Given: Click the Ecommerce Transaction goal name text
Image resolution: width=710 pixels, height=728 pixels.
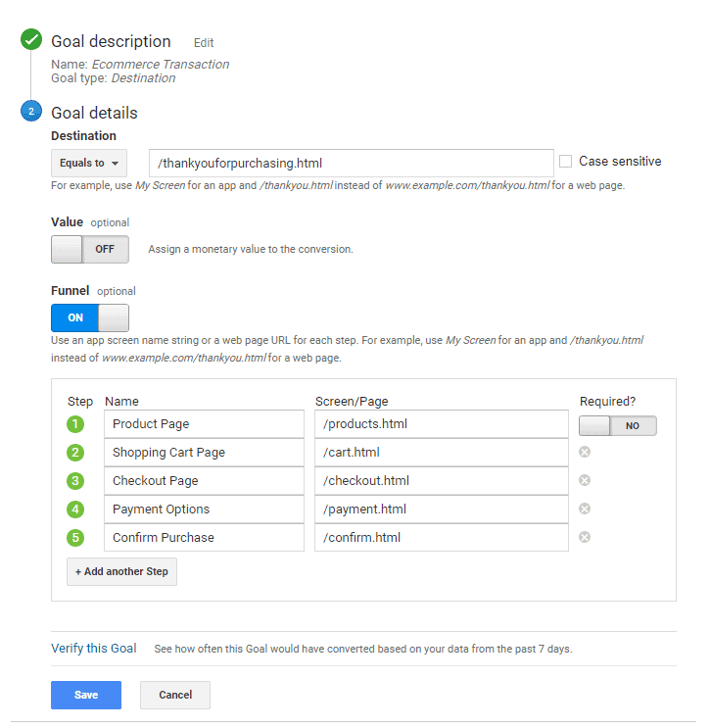Looking at the screenshot, I should click(x=161, y=64).
